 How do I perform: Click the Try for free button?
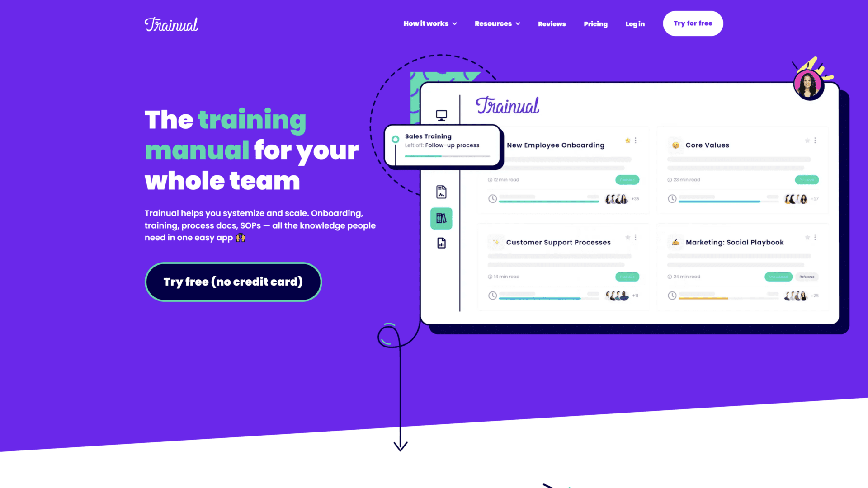[x=693, y=24]
